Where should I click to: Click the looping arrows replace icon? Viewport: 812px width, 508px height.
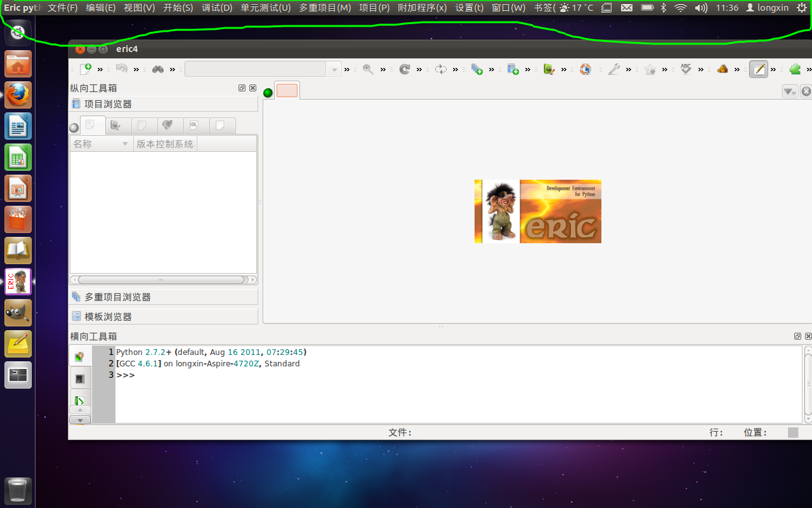click(x=441, y=69)
